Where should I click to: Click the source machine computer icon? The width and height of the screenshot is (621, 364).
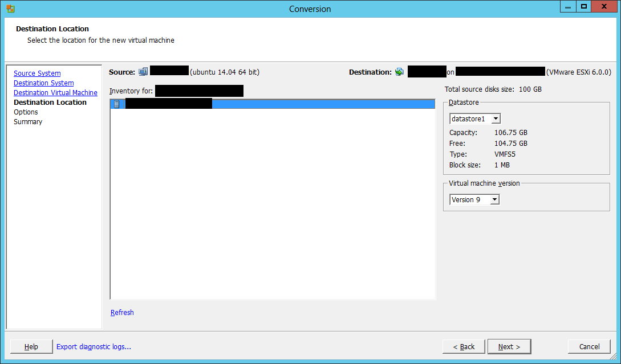(143, 72)
